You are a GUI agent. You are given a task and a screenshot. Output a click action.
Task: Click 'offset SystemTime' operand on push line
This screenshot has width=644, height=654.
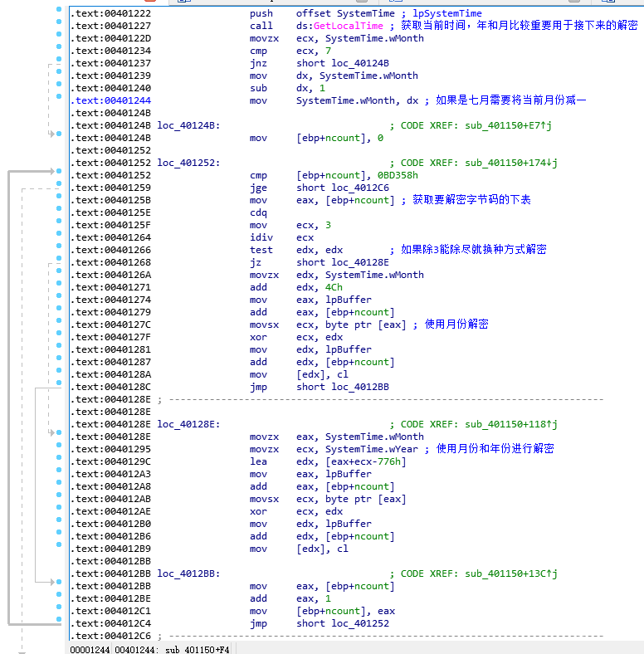coord(345,13)
